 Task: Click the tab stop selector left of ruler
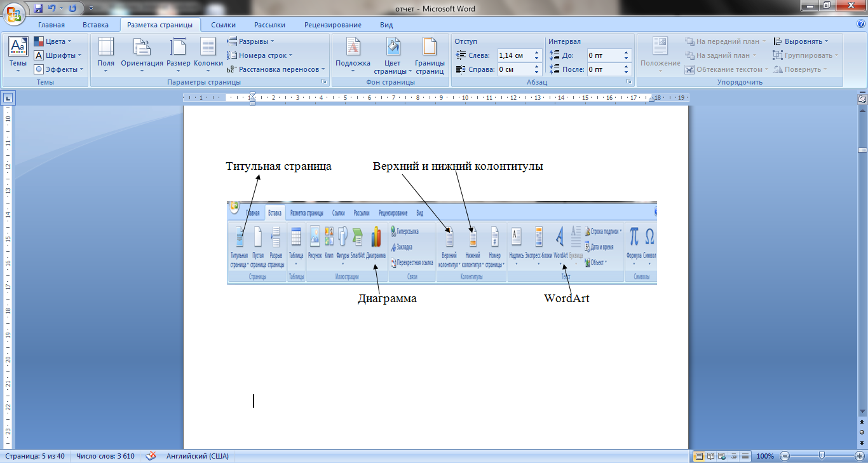8,98
